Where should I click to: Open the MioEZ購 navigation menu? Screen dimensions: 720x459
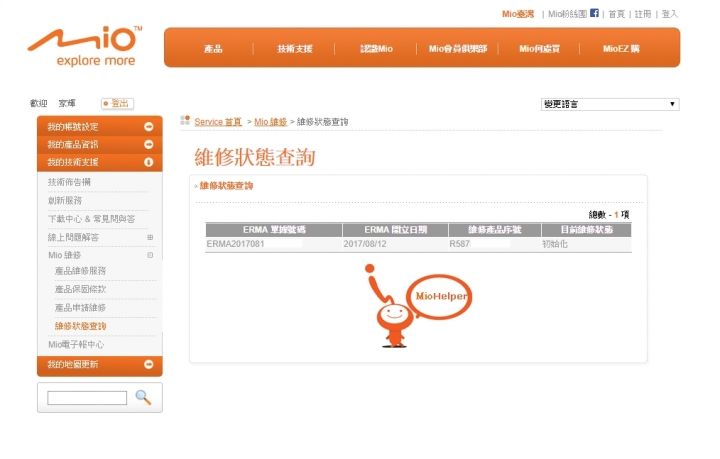coord(621,49)
